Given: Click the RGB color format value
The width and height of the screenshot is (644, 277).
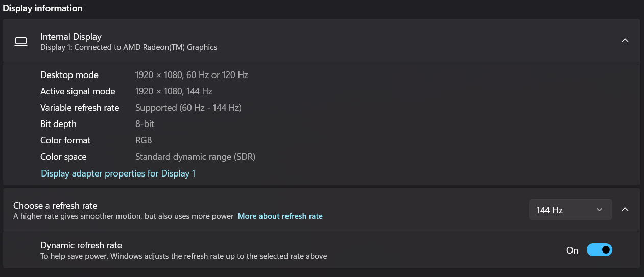Looking at the screenshot, I should tap(144, 140).
